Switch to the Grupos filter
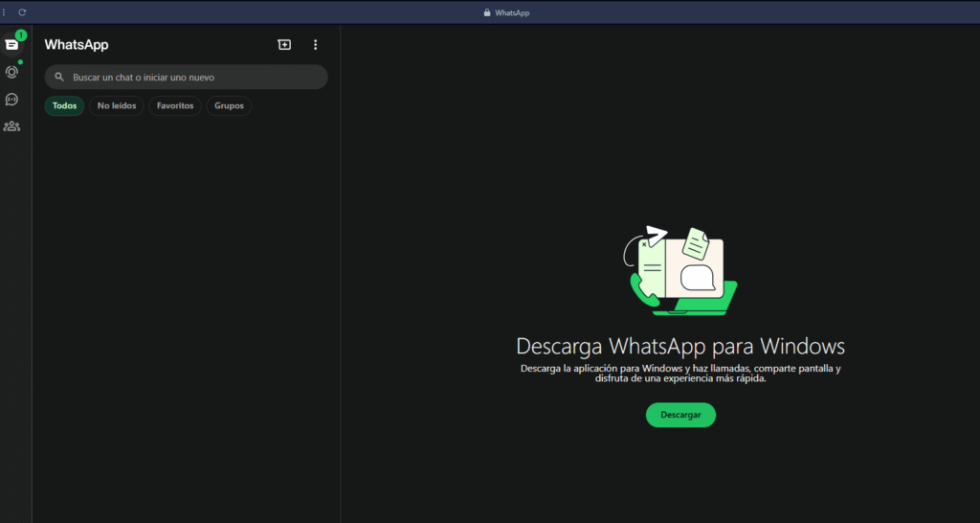This screenshot has height=523, width=980. (229, 106)
